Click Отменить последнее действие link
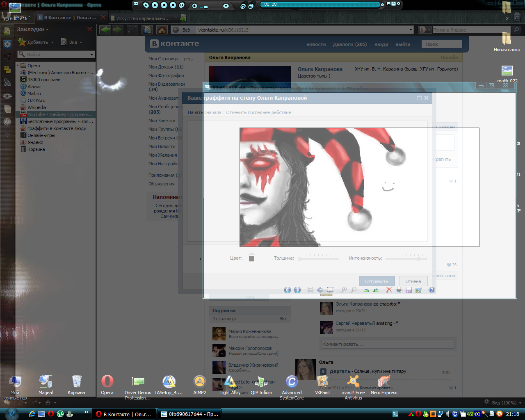Screen dimensions: 525x420 click(x=258, y=112)
